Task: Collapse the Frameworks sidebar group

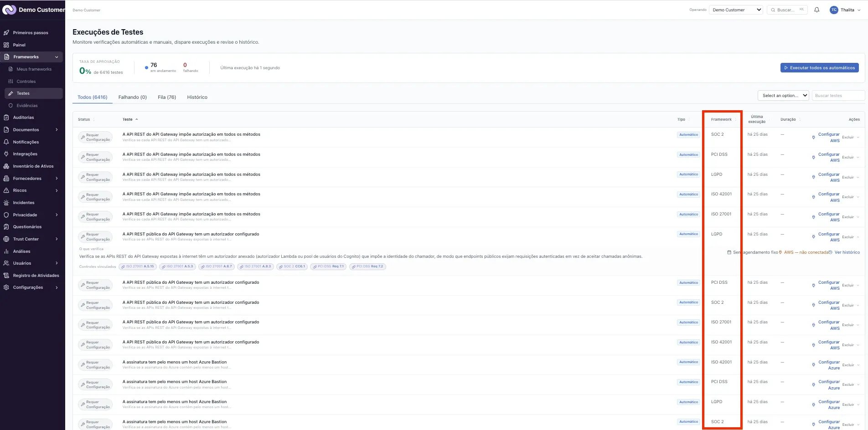Action: [x=57, y=57]
